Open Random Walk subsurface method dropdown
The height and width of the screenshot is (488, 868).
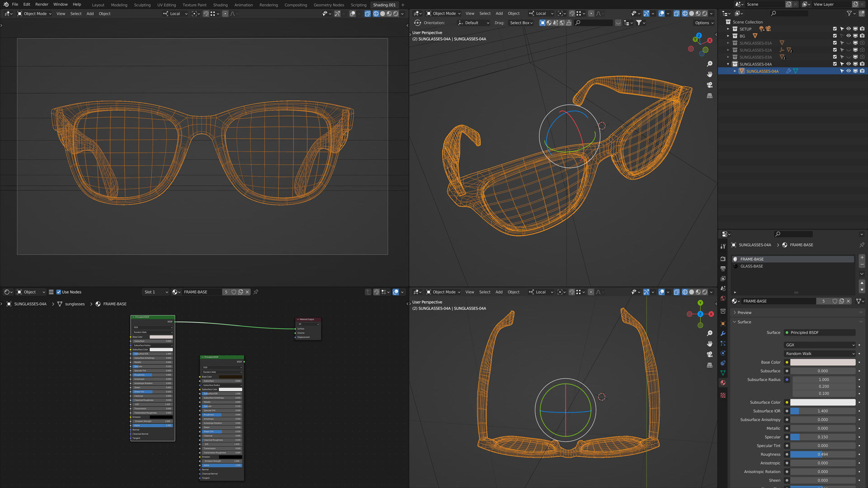[x=820, y=354]
